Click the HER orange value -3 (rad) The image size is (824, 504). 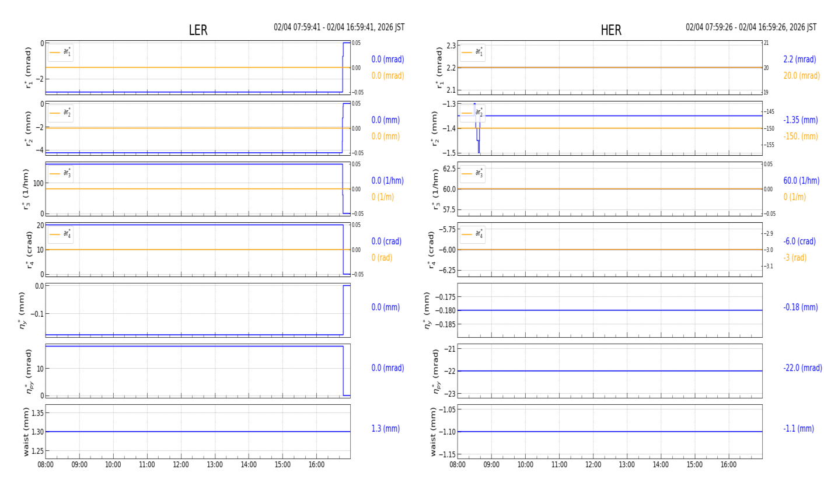coord(795,258)
